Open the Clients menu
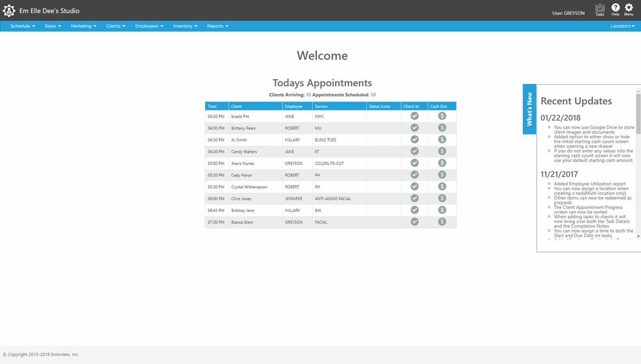Viewport: 641px width, 364px height. [x=115, y=26]
